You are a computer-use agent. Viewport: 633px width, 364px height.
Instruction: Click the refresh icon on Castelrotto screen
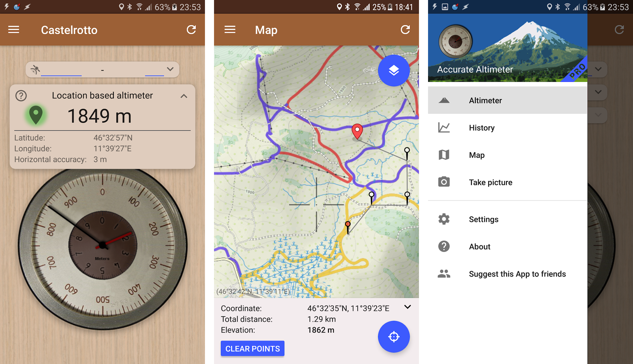pyautogui.click(x=192, y=29)
